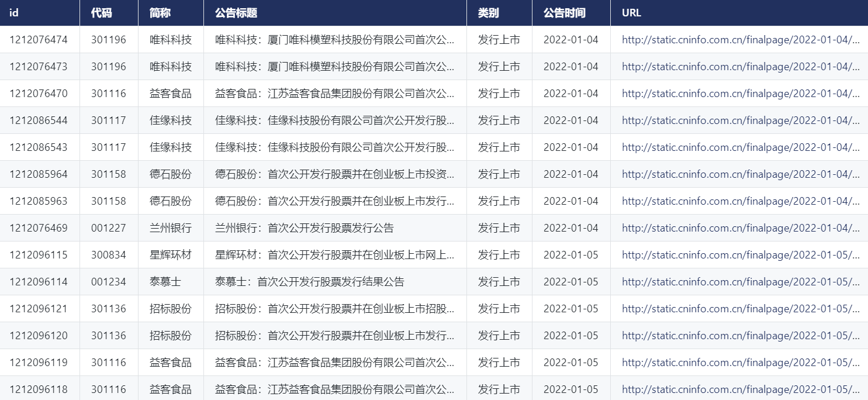Select id cell 1212096121
Viewport: 868px width, 400px height.
coord(39,309)
